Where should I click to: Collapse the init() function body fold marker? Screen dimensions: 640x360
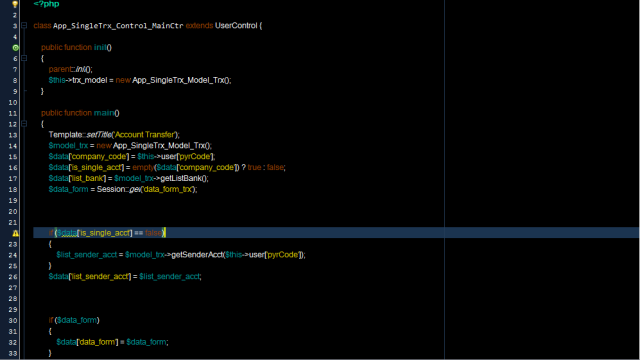tap(24, 58)
